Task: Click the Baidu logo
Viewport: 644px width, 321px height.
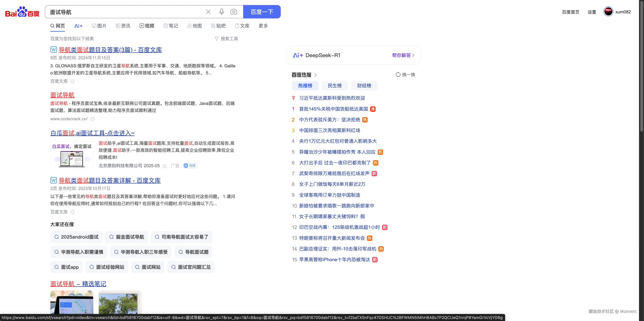Action: tap(22, 12)
